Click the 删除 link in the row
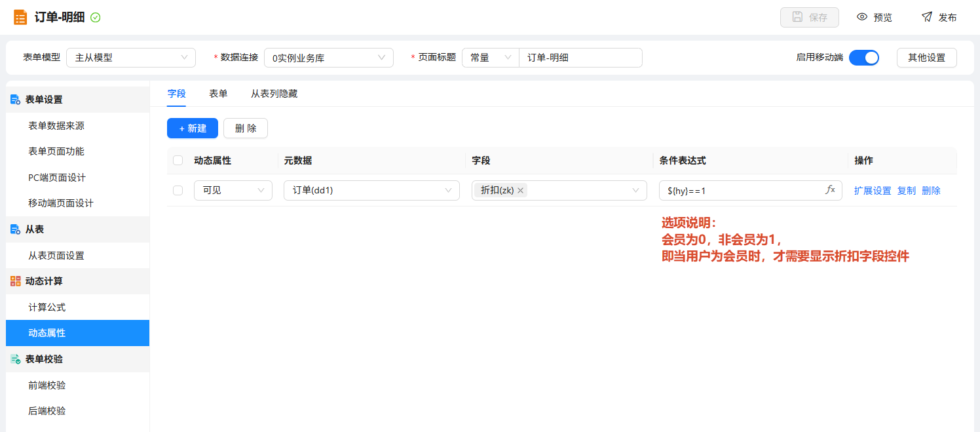Viewport: 980px width, 432px height. 931,191
